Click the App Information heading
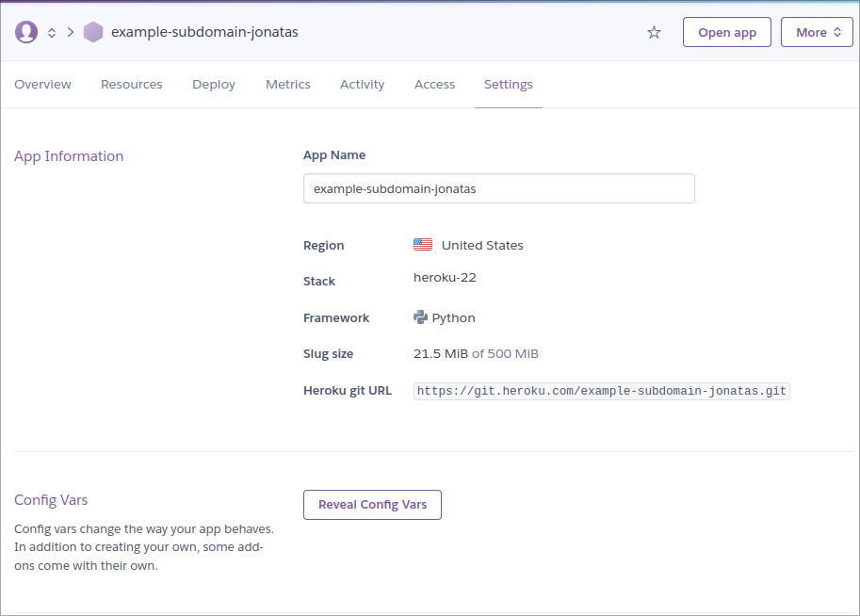 tap(69, 156)
